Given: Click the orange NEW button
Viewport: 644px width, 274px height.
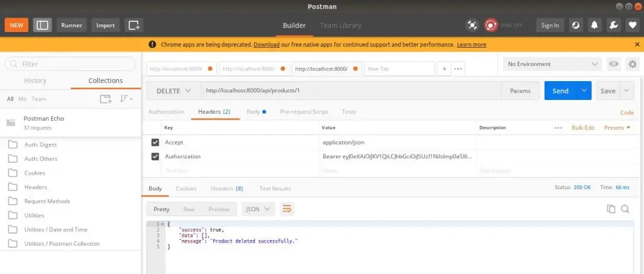Looking at the screenshot, I should [16, 25].
